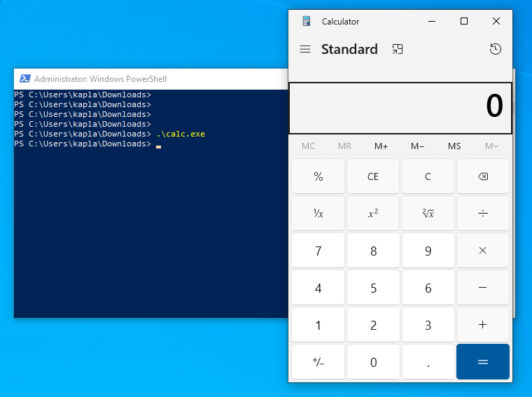Viewport: 532px width, 397px height.
Task: Click number key 3
Action: click(x=428, y=325)
